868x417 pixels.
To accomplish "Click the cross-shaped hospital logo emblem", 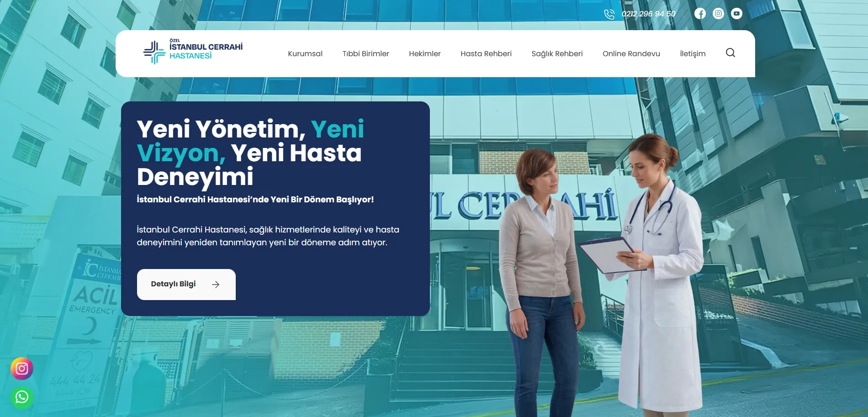I will coord(154,53).
